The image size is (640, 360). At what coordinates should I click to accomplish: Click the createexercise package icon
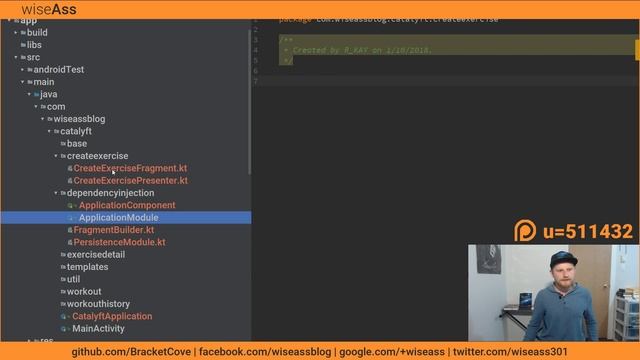63,156
